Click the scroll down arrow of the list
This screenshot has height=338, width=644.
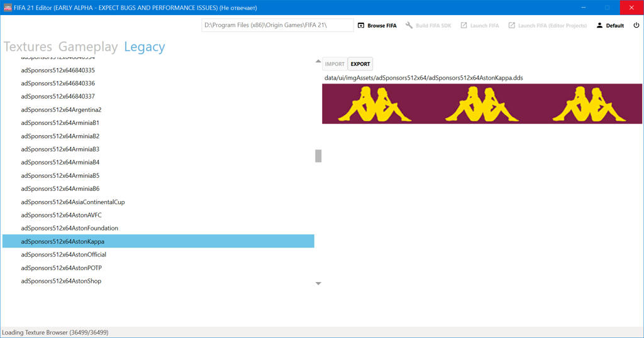318,283
